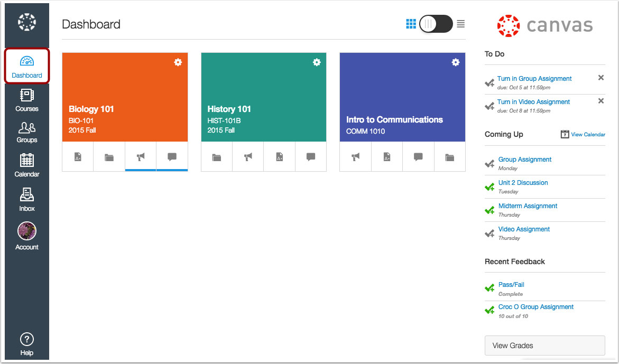The image size is (619, 364).
Task: Open Assignments on Intro to Communications card
Action: 386,156
